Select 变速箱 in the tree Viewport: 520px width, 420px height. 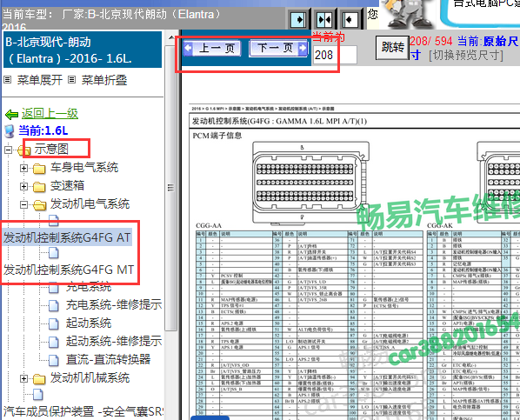pos(67,186)
